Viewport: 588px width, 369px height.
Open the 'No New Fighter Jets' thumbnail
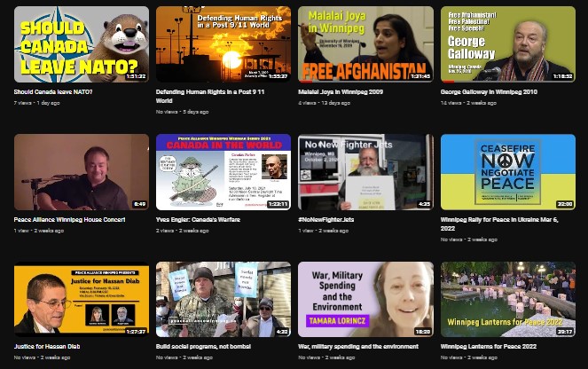pos(365,171)
